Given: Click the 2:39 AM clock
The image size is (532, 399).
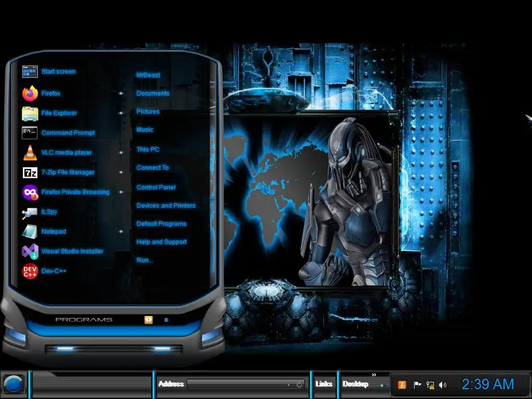Looking at the screenshot, I should (487, 384).
